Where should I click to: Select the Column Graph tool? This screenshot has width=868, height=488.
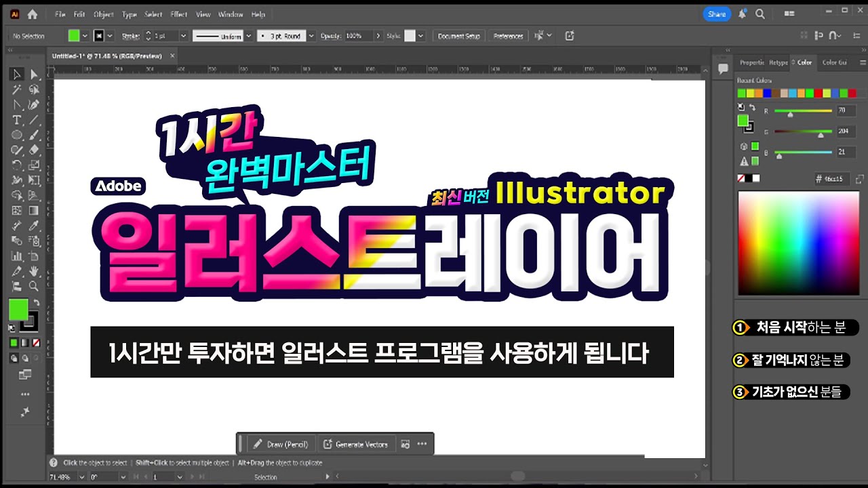[x=18, y=256]
